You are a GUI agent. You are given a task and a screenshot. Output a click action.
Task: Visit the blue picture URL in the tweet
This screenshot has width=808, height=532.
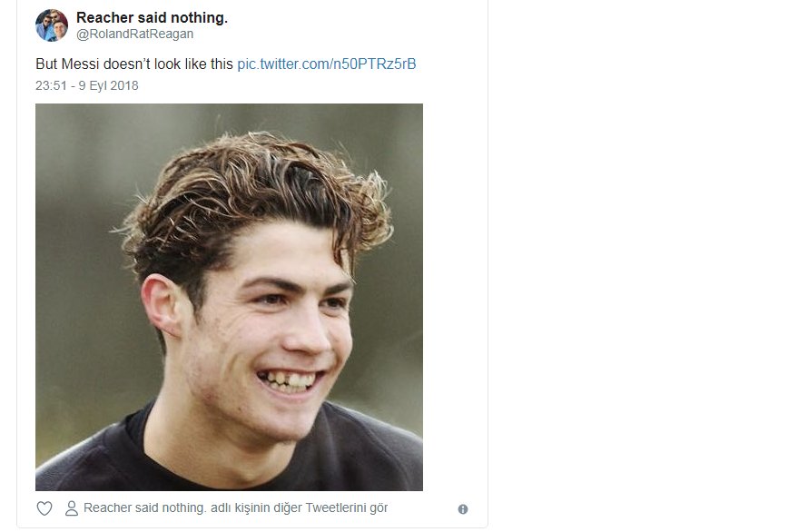[326, 64]
